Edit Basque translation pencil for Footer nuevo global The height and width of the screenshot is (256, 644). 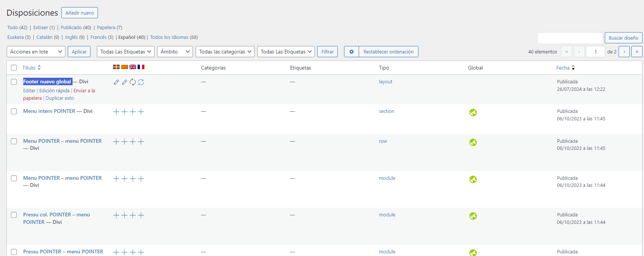[x=116, y=82]
